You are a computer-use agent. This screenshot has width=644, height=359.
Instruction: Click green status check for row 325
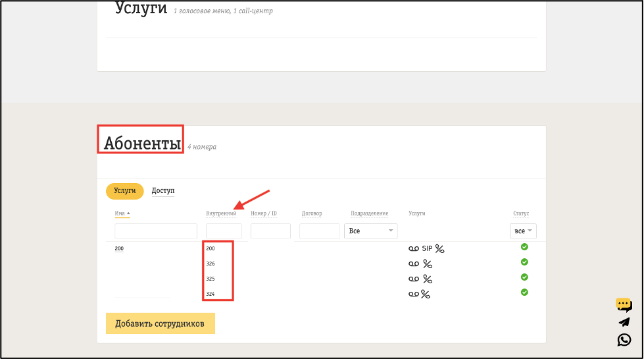[x=524, y=277]
